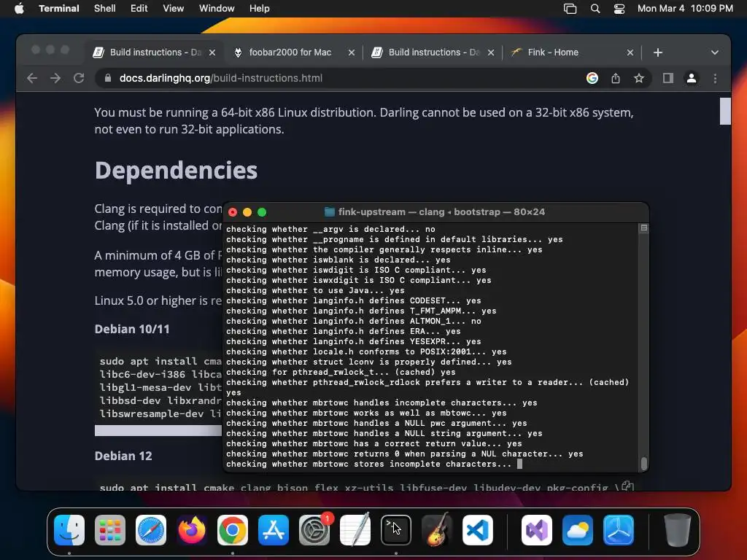Open Control Center in menu bar

(x=619, y=9)
